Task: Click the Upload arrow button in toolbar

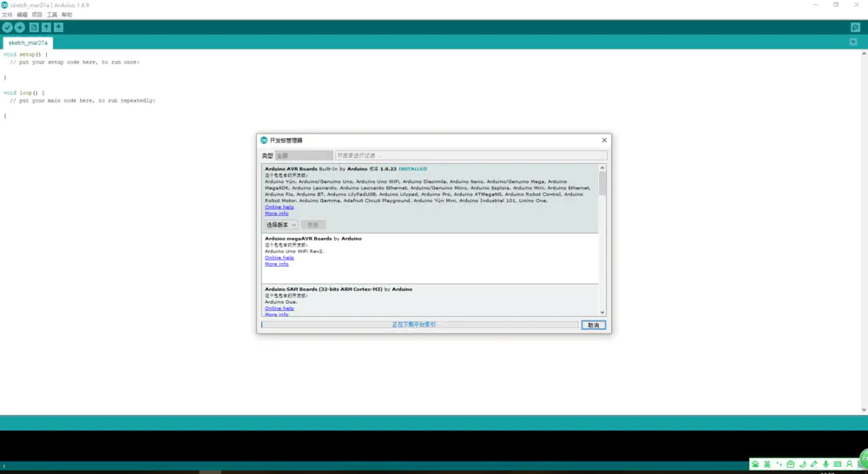Action: [20, 27]
